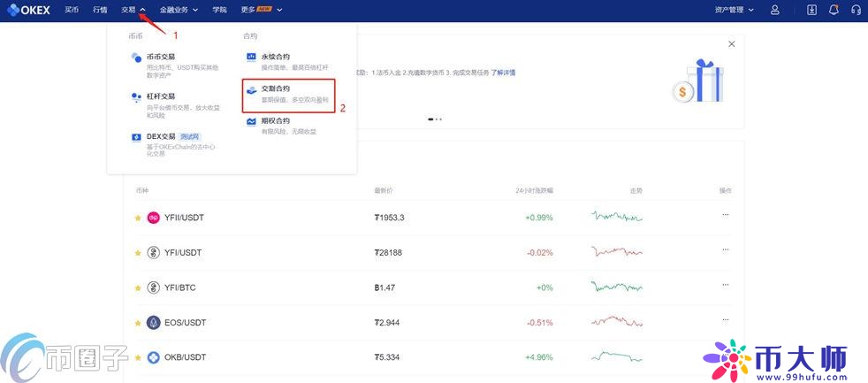This screenshot has height=383, width=868.
Task: Toggle favorite star for YFI/USDT
Action: tap(138, 253)
